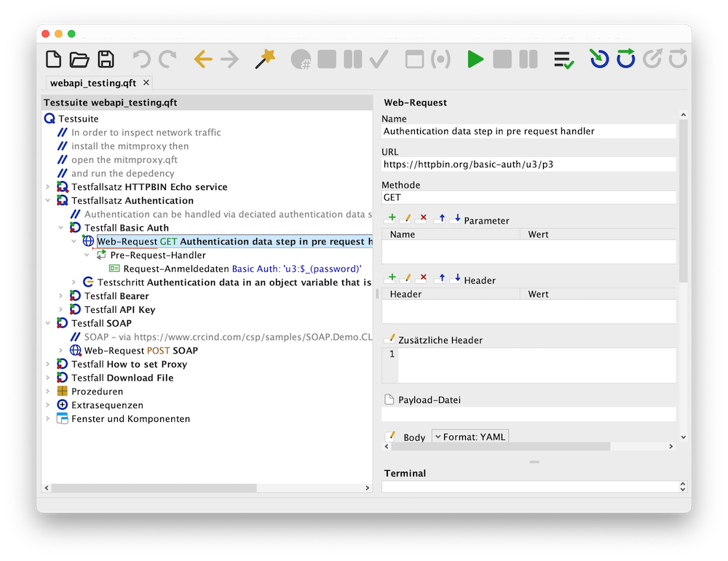Move the Parameter row down with the blue arrow
The width and height of the screenshot is (728, 561).
pos(456,218)
